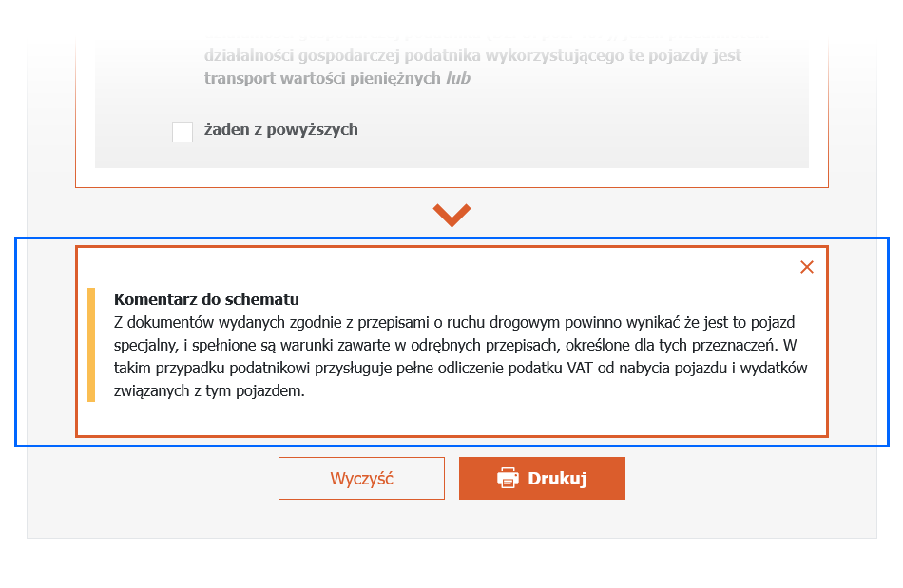Click the last comment line 'związanych z tym pojazdem'
The width and height of the screenshot is (903, 588).
pos(209,391)
